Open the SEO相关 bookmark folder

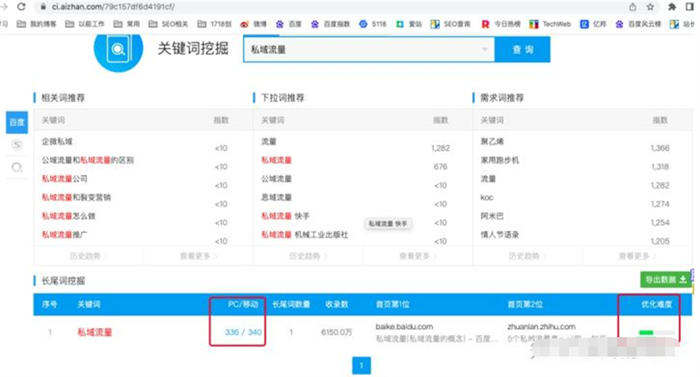pyautogui.click(x=168, y=24)
